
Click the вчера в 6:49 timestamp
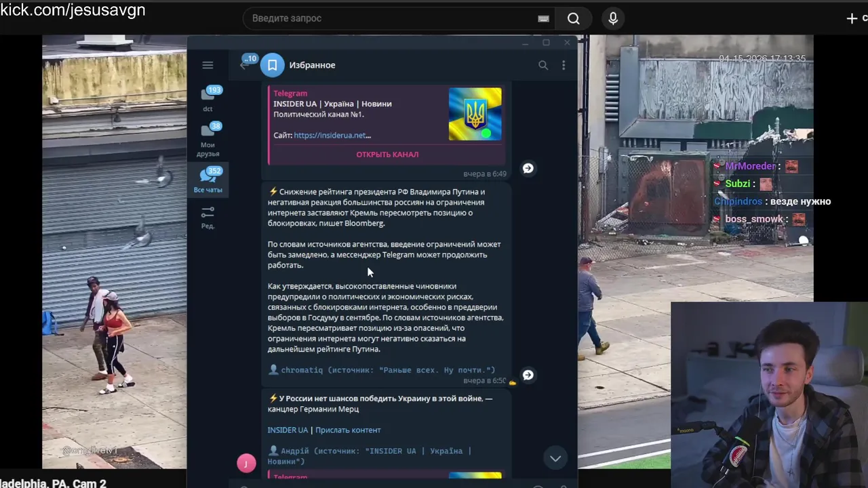click(484, 174)
